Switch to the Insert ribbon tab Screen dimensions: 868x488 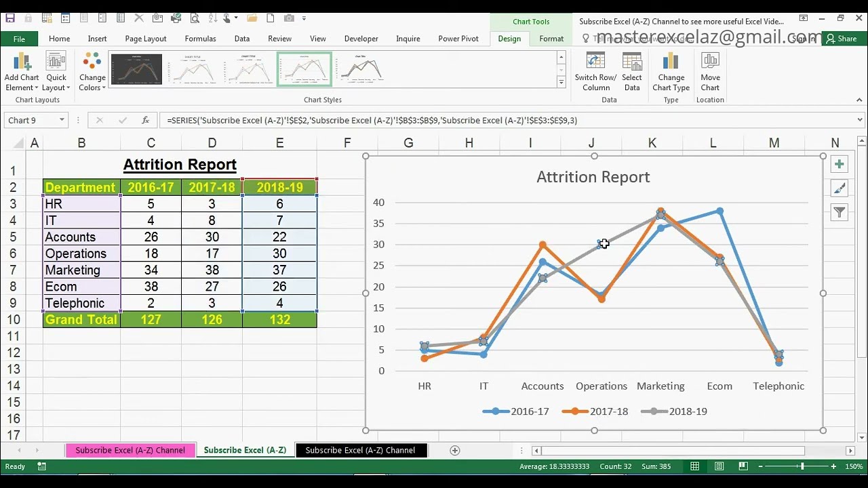pyautogui.click(x=97, y=39)
